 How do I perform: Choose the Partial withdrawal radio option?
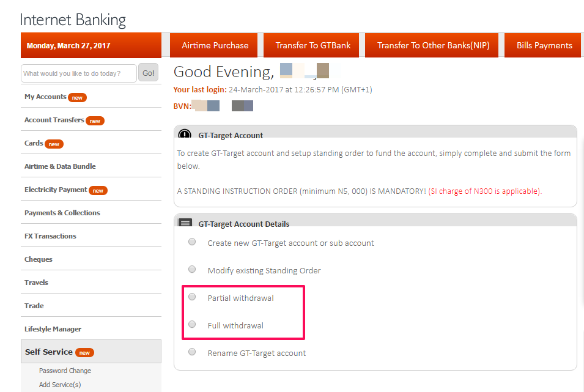(x=192, y=297)
